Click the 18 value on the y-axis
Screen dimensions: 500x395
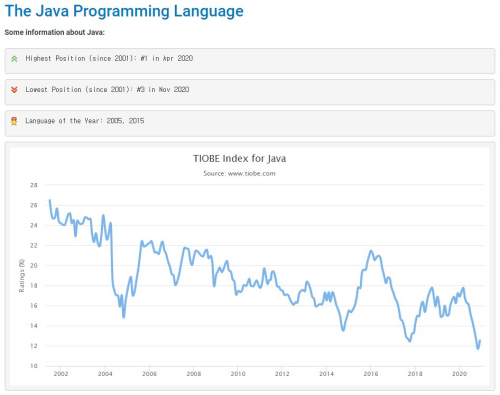(x=34, y=286)
